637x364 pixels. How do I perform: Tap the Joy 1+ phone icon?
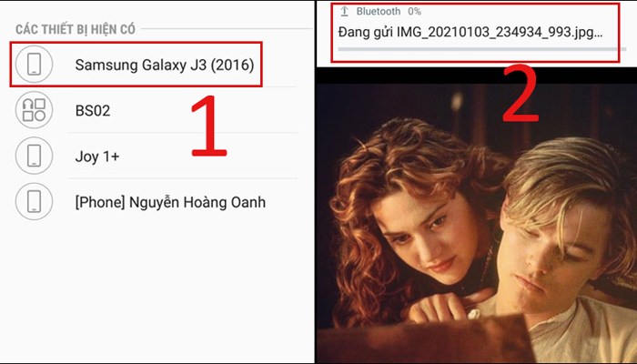(x=35, y=156)
